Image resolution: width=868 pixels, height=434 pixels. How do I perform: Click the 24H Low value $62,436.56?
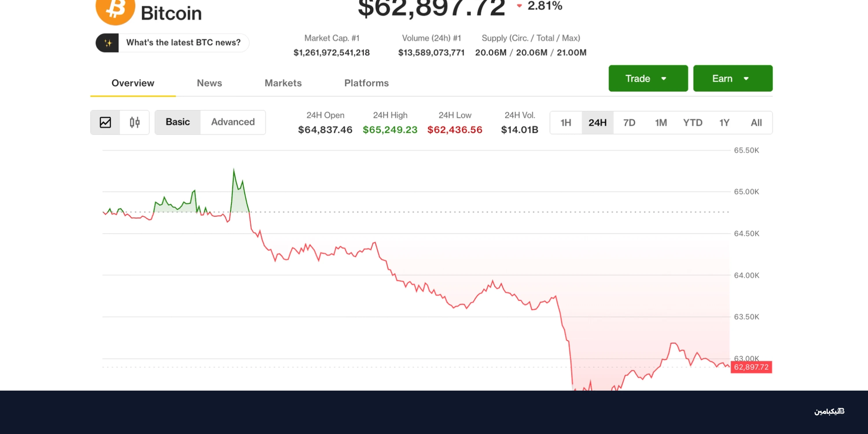pyautogui.click(x=455, y=130)
